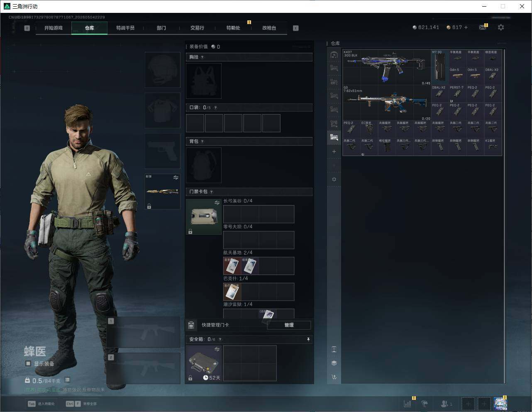The width and height of the screenshot is (532, 412).
Task: Click primary weapon slot 2
Action: pyautogui.click(x=144, y=368)
